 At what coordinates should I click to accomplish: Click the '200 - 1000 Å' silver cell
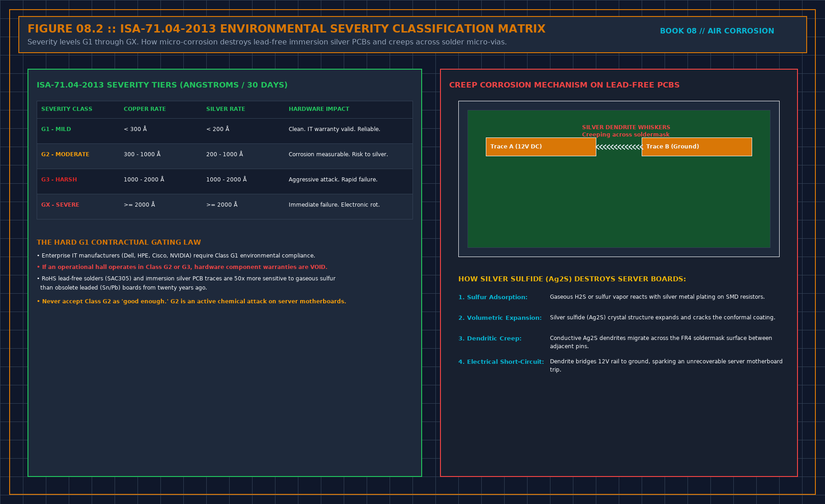[225, 154]
